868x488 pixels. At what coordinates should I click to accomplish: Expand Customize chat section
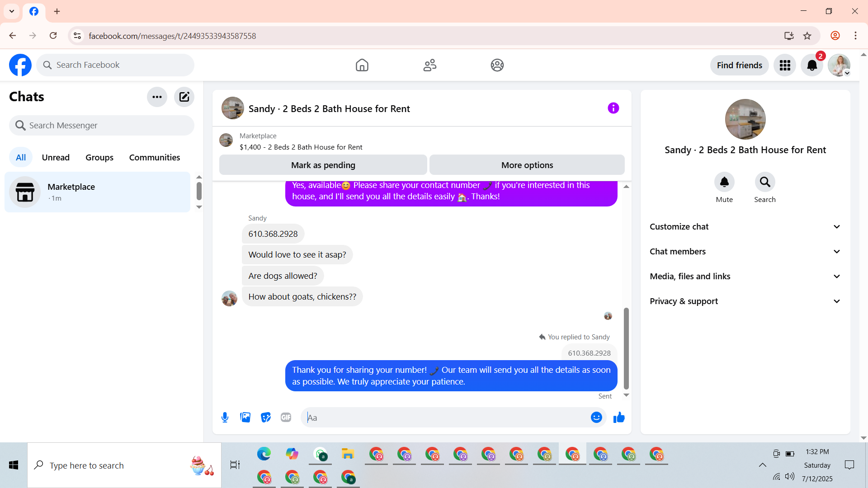click(x=745, y=227)
